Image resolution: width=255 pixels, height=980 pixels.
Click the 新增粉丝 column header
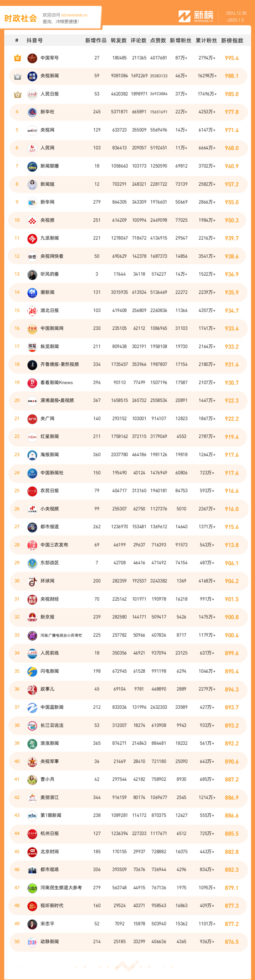click(180, 40)
